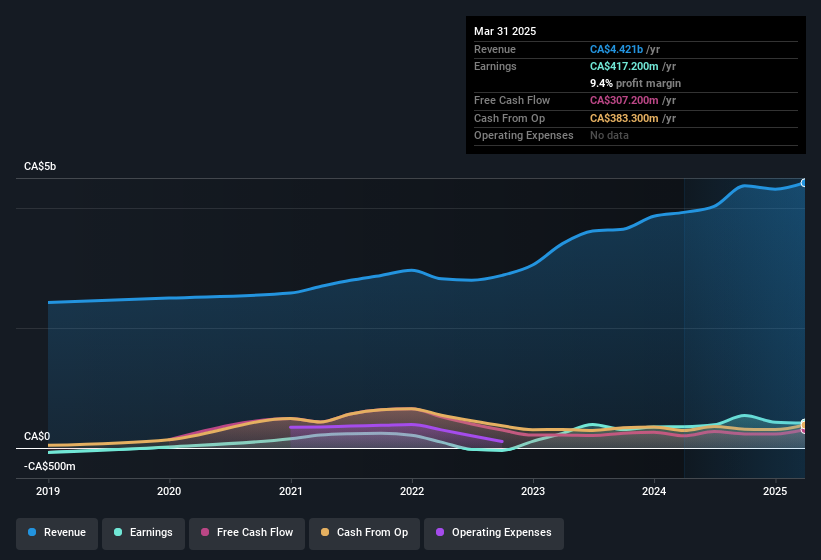Screen dimensions: 821x560
Task: Click the Revenue data point marker at 2025
Action: [x=804, y=183]
